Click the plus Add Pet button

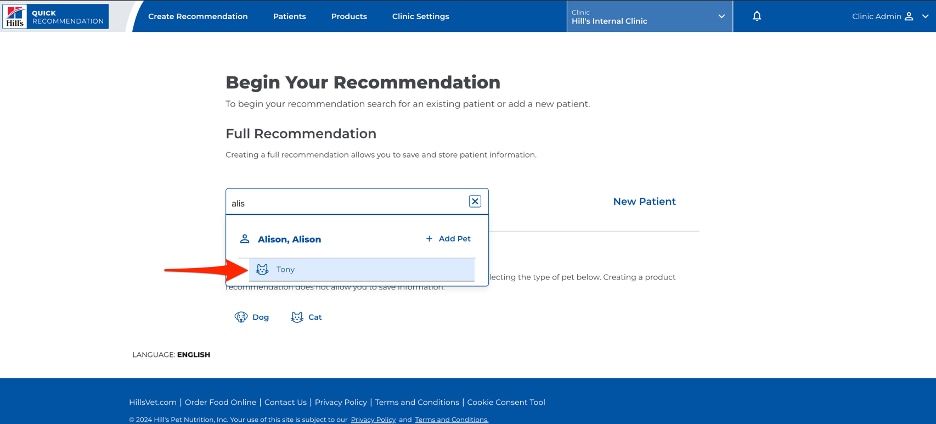pyautogui.click(x=448, y=239)
